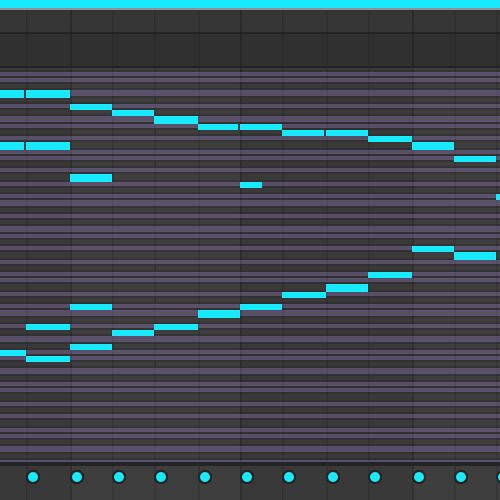500x500 pixels.
Task: Select the second velocity dot from the left
Action: coord(77,477)
